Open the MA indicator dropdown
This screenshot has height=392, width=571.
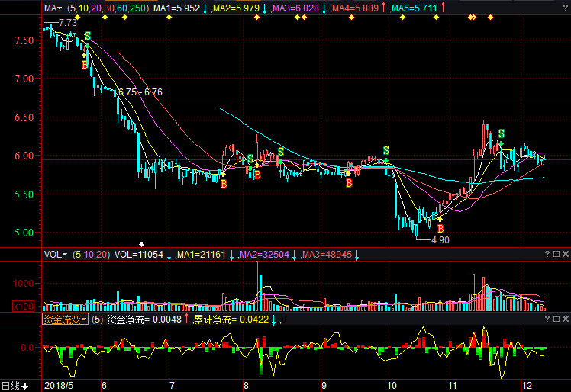53,8
